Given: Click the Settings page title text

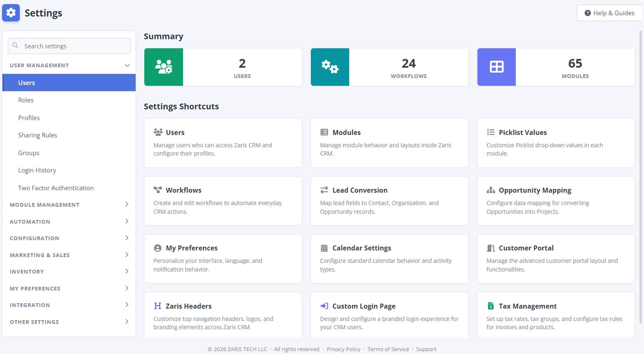Looking at the screenshot, I should tap(43, 13).
